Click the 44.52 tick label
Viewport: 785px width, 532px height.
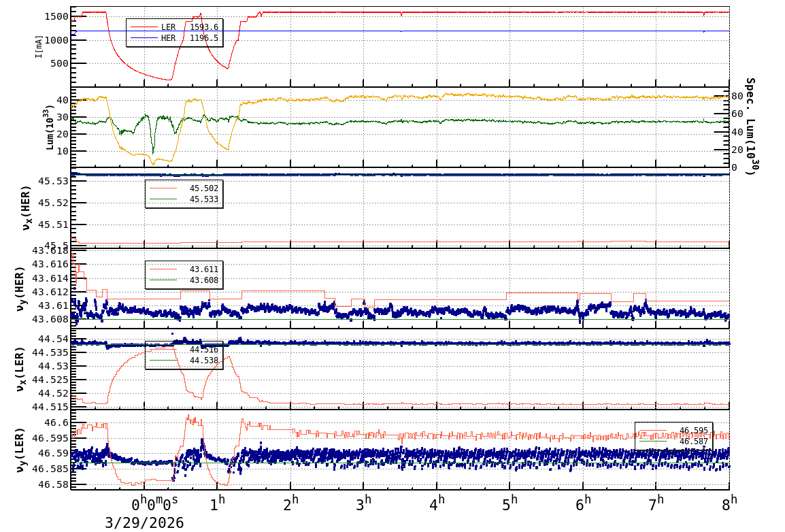53,393
